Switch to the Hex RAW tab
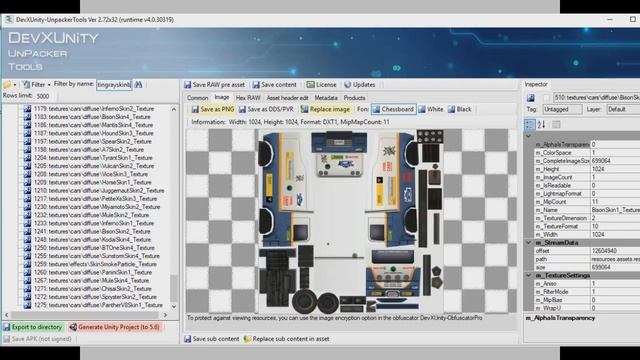Screen dimensions: 640x360 [248, 98]
